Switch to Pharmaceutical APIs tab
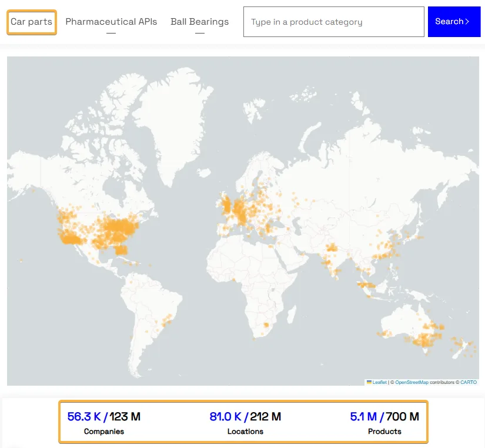 coord(111,22)
